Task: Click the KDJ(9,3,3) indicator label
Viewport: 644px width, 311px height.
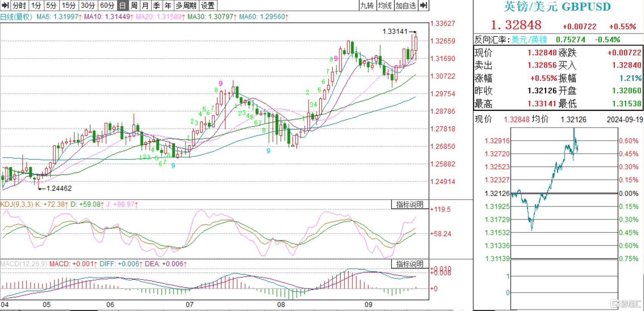Action: tap(17, 204)
